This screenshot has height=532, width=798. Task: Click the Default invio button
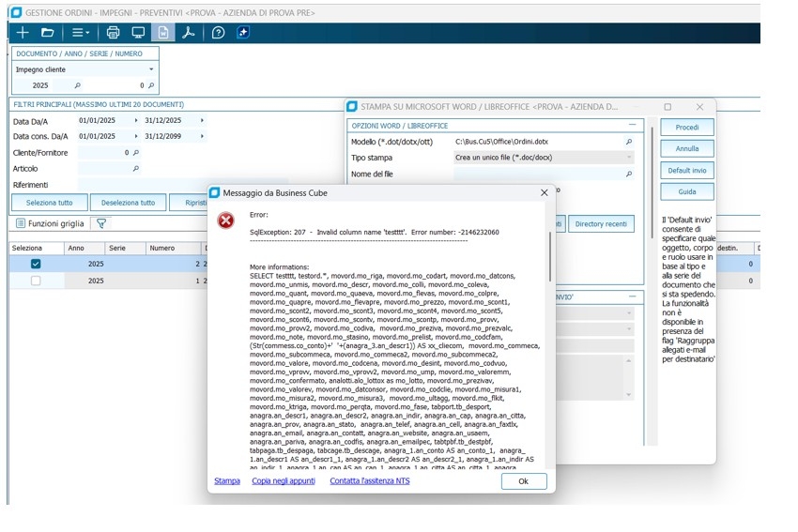tap(687, 171)
